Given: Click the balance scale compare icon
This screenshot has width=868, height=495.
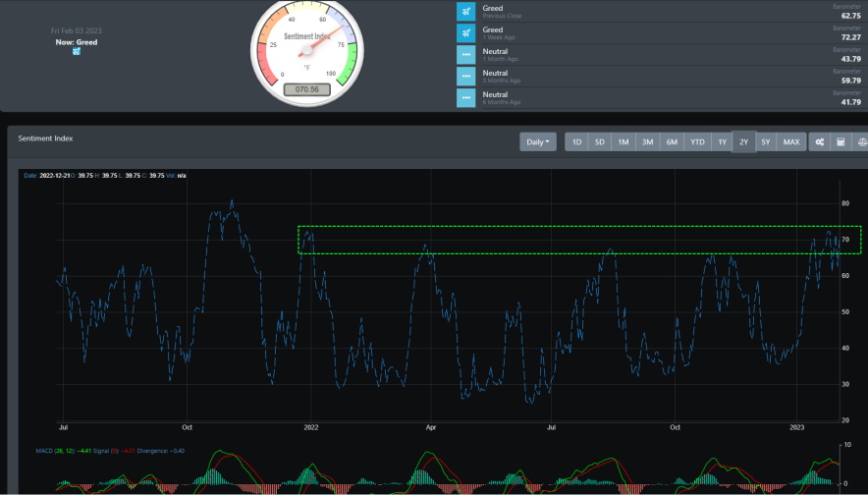Looking at the screenshot, I should pos(860,141).
